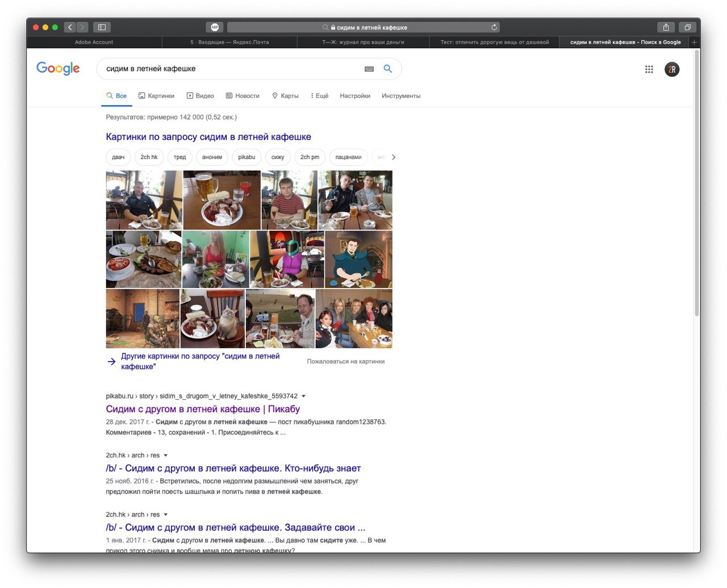727x588 pixels.
Task: Select the сижу image chip
Action: 278,157
